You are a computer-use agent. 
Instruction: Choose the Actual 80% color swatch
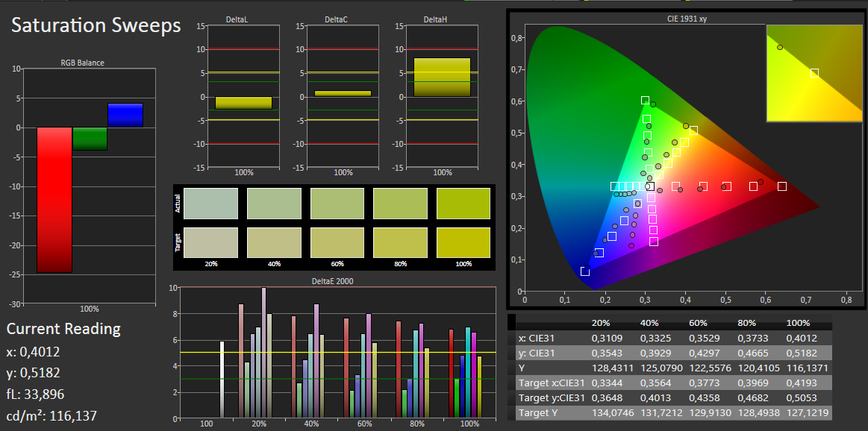coord(400,204)
